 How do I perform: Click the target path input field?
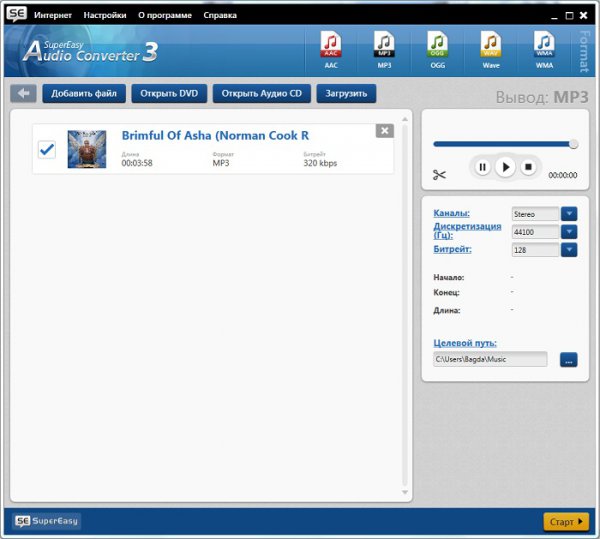490,359
